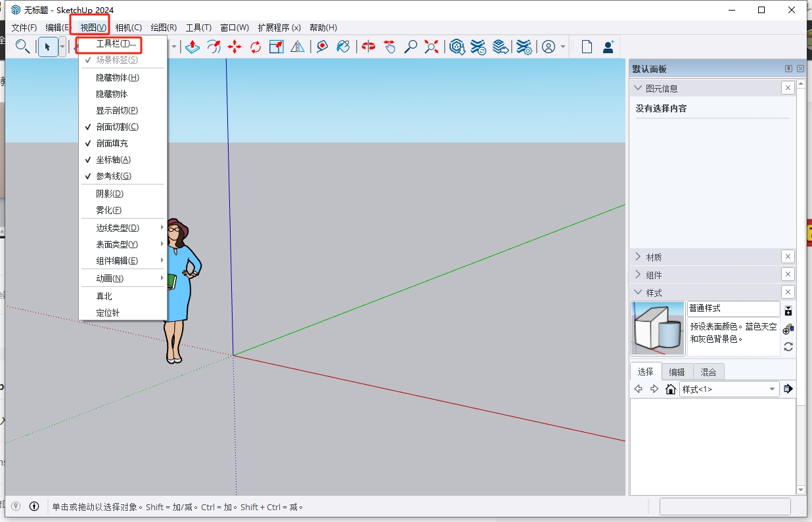Toggle 剖面切割(C) checked item
The height and width of the screenshot is (522, 812).
click(123, 127)
